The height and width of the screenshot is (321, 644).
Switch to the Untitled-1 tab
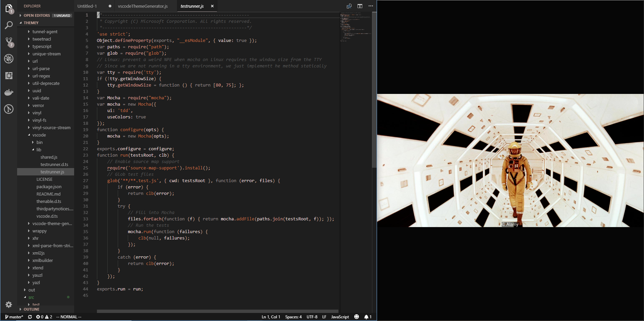87,6
